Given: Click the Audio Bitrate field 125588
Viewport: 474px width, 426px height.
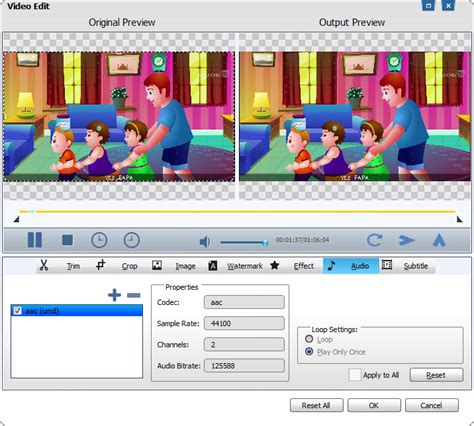Looking at the screenshot, I should [x=244, y=366].
